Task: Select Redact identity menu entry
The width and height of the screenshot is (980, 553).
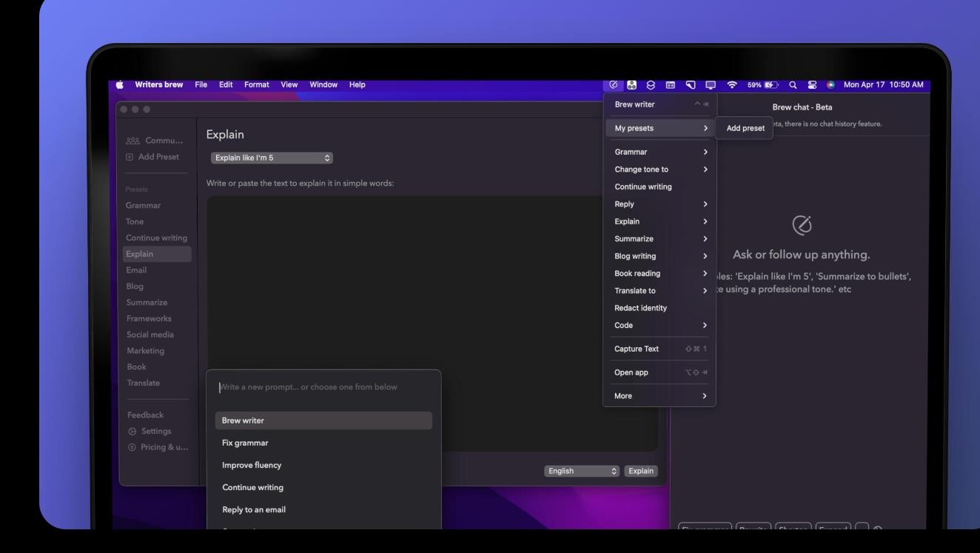Action: (x=660, y=308)
